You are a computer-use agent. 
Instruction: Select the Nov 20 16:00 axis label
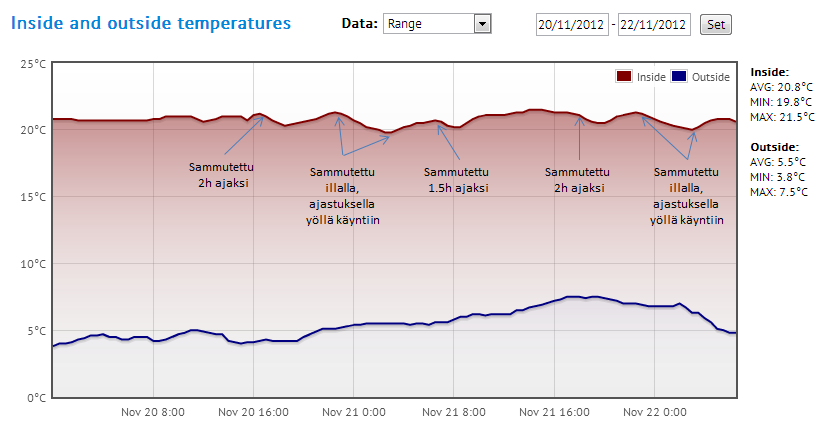tap(252, 411)
